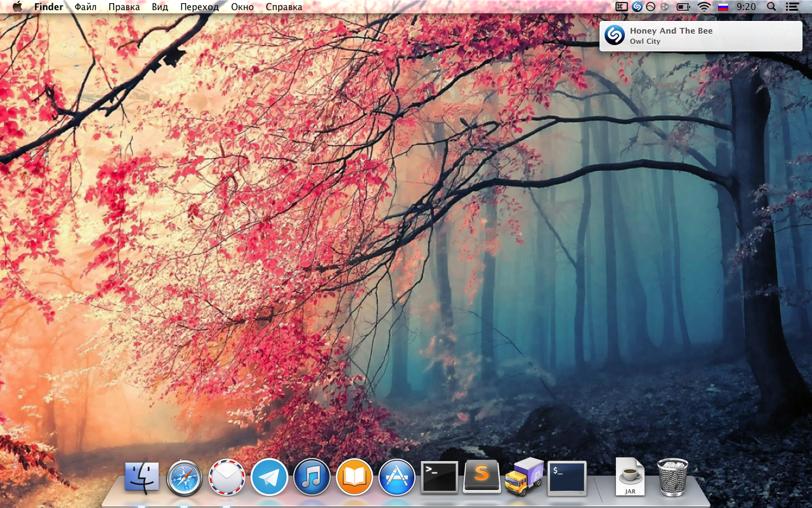Launch the App Store from the Dock
Screen dimensions: 812x508
point(397,478)
